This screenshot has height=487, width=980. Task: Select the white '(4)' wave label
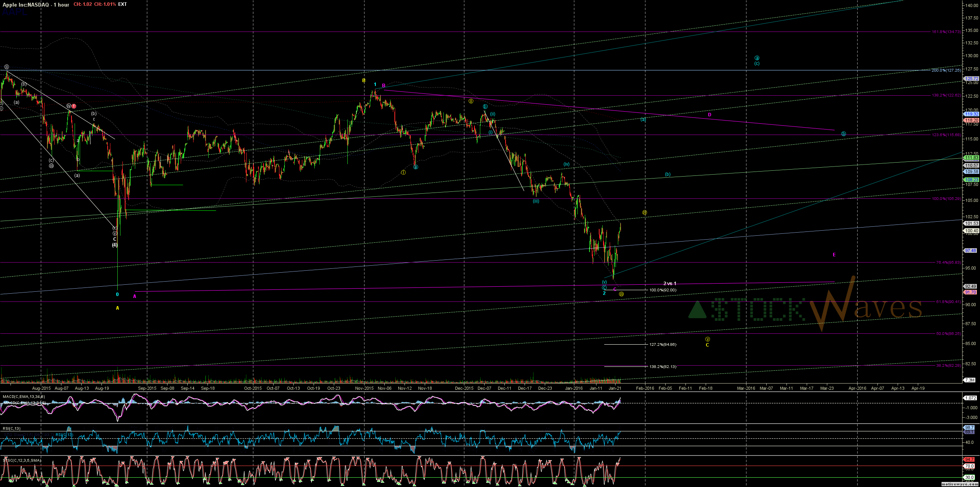point(115,245)
